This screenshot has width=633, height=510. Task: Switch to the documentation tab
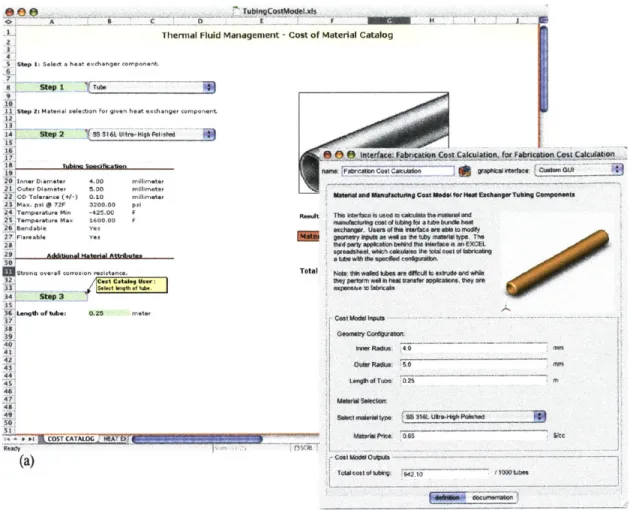(x=492, y=497)
